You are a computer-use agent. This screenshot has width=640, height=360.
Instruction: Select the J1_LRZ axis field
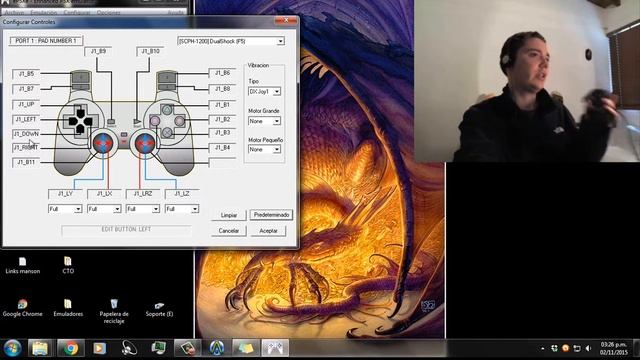pyautogui.click(x=143, y=193)
